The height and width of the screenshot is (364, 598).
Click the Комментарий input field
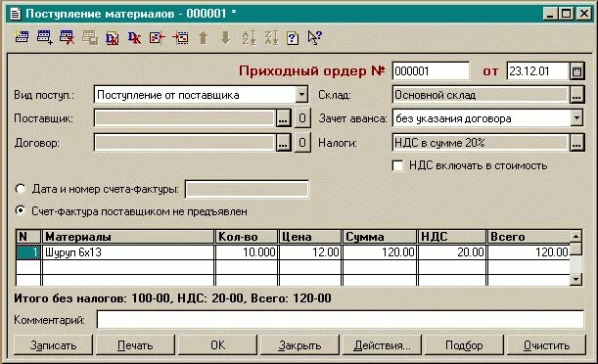click(341, 319)
